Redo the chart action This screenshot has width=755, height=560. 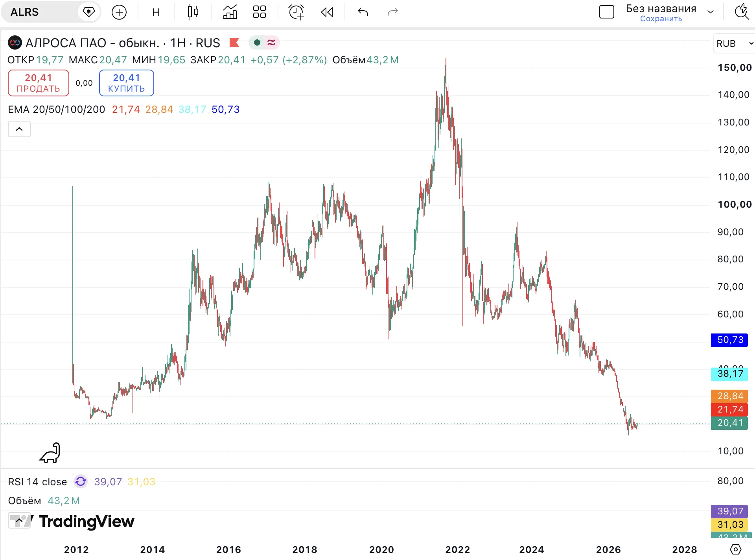pos(393,12)
